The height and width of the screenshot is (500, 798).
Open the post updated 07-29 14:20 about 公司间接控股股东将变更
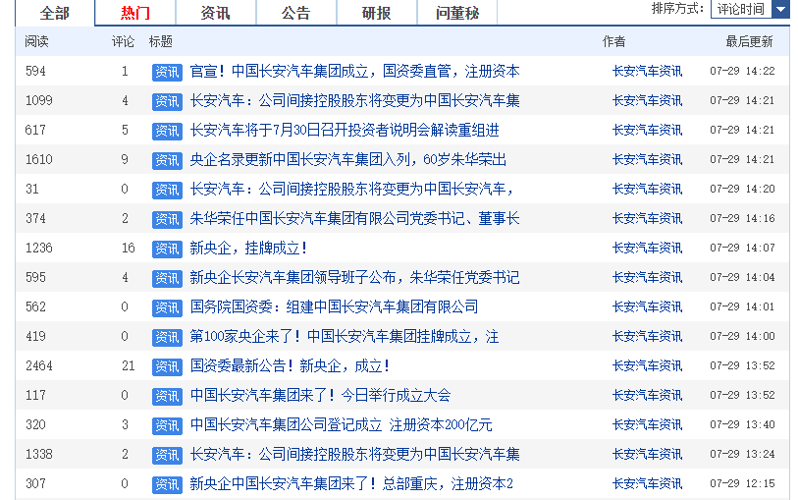[x=351, y=189]
